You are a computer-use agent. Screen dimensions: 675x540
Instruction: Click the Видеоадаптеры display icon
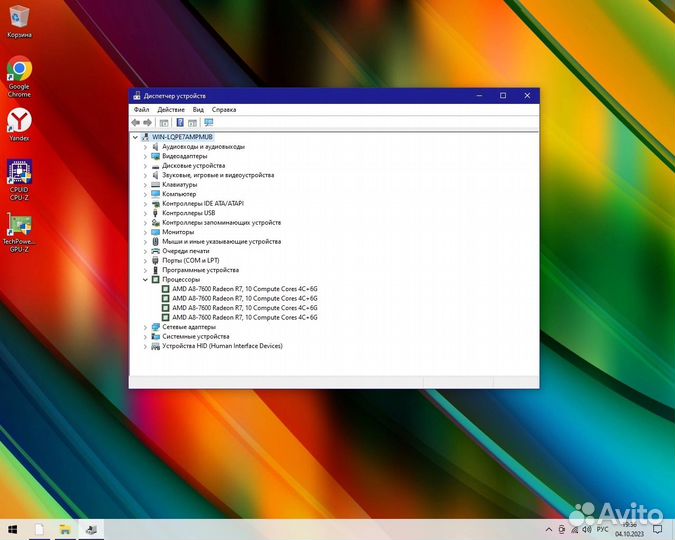pos(155,156)
